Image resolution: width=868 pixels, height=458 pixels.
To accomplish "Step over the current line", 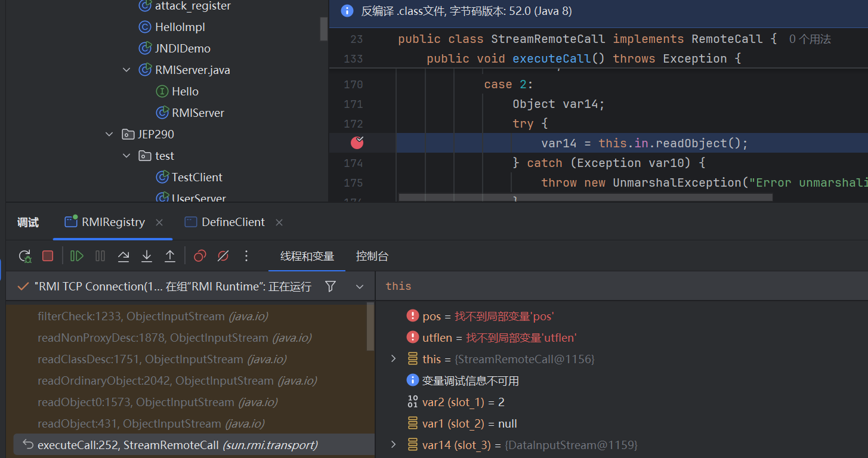I will 123,256.
